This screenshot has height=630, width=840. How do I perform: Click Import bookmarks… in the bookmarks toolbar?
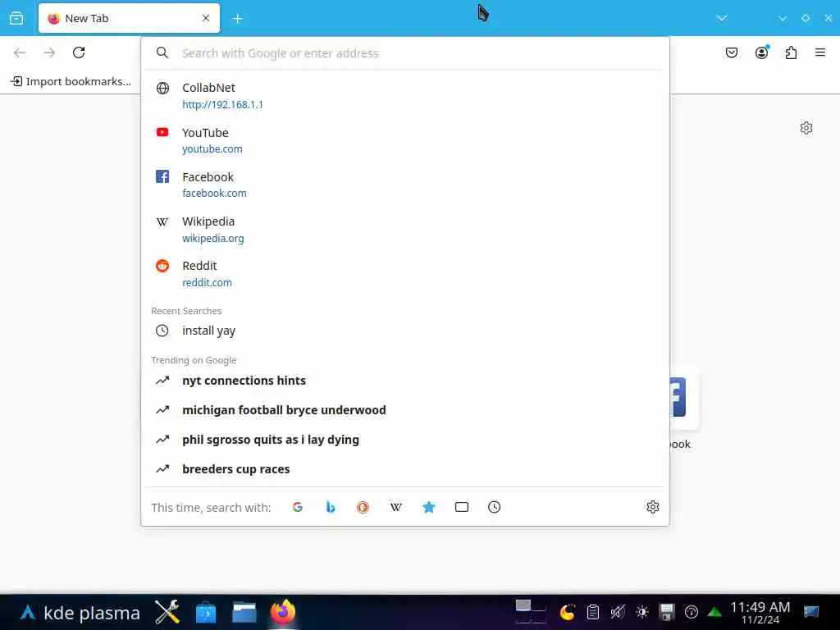[71, 81]
